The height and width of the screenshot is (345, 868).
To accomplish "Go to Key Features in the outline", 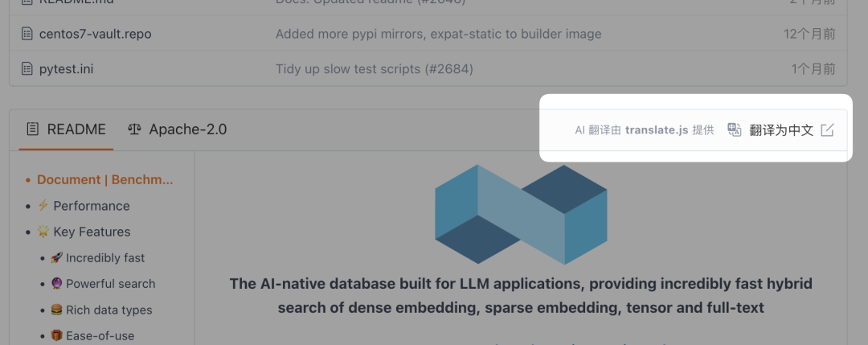I will point(91,232).
